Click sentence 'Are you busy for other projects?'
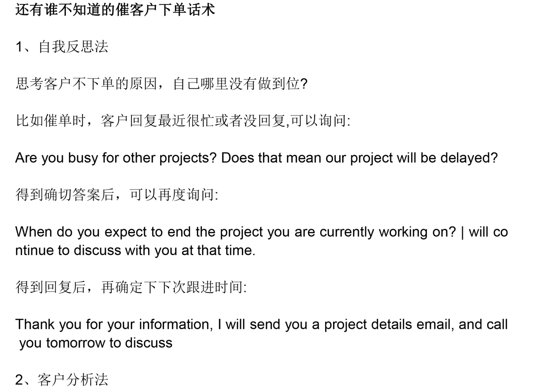This screenshot has height=392, width=539. [116, 158]
